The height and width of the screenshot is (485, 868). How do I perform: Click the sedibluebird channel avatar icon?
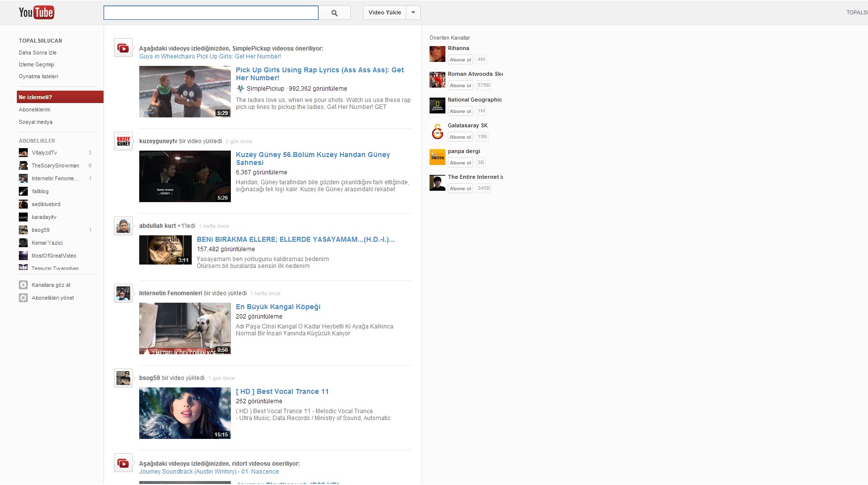[23, 204]
